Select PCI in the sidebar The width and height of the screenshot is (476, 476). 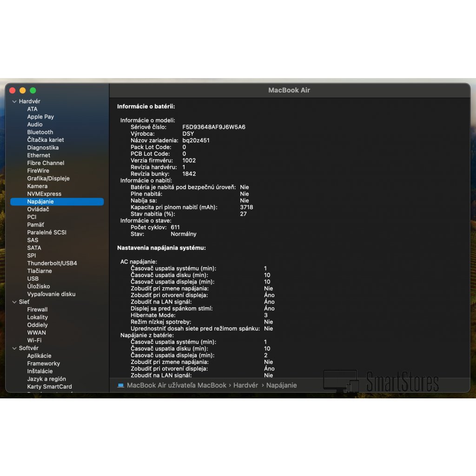pos(32,217)
